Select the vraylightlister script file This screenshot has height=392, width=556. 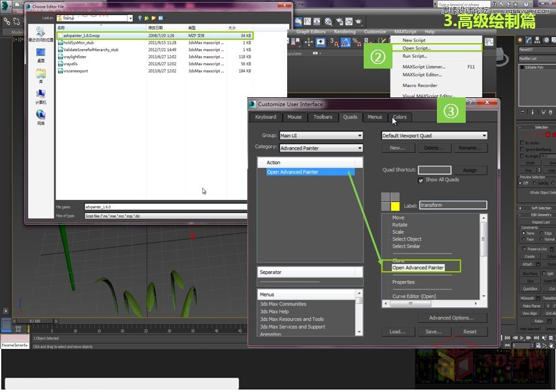point(75,57)
